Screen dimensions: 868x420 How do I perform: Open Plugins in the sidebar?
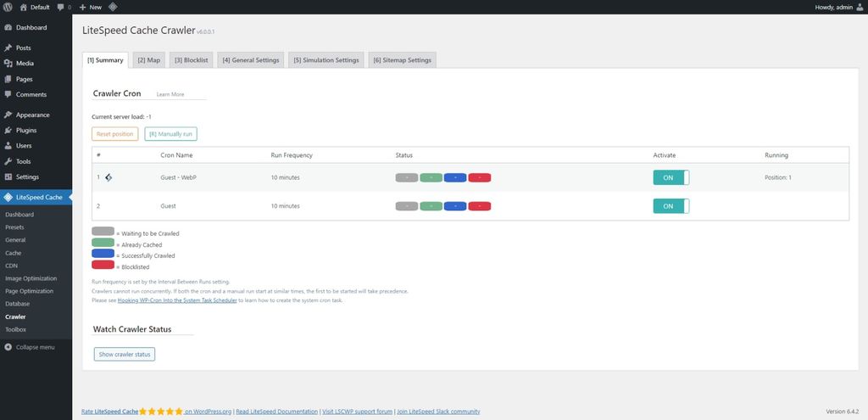[36, 131]
